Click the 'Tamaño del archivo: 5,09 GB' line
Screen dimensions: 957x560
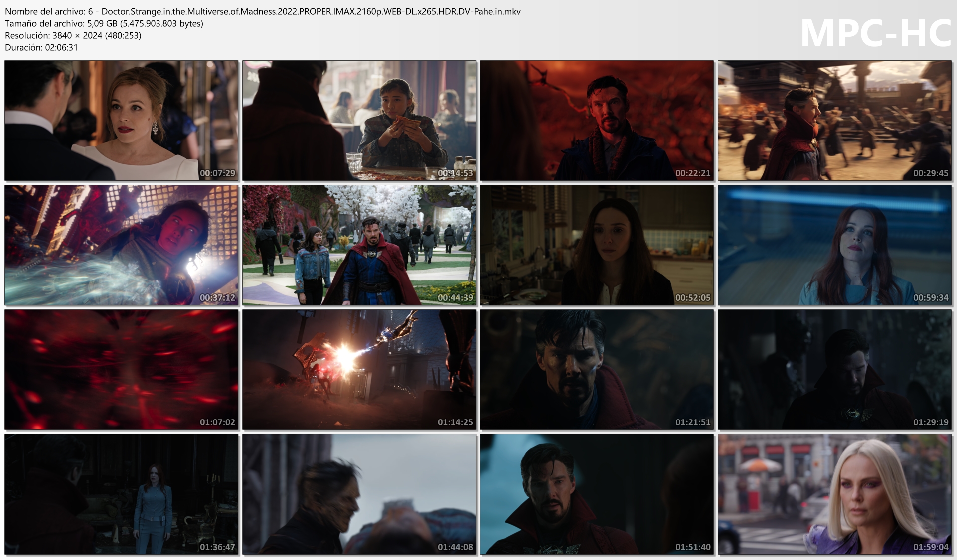[x=104, y=23]
